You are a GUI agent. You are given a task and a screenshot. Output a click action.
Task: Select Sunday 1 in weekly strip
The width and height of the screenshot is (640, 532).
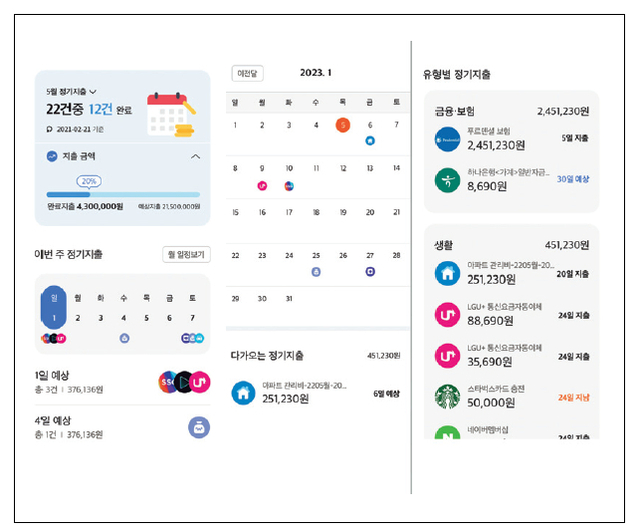pos(54,308)
